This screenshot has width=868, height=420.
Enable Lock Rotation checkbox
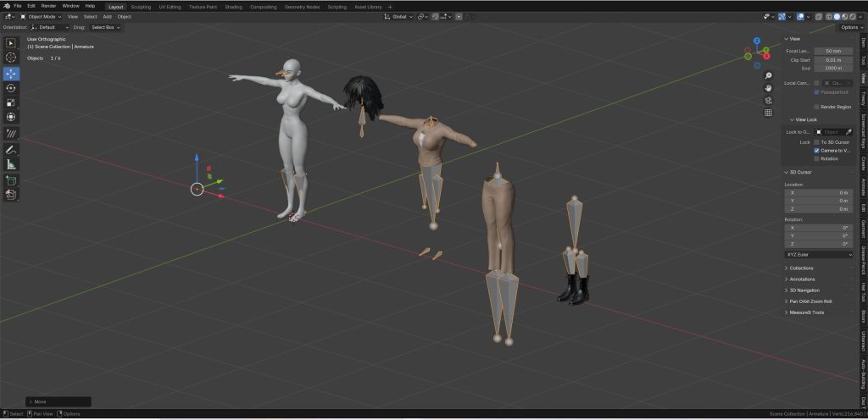(x=816, y=158)
